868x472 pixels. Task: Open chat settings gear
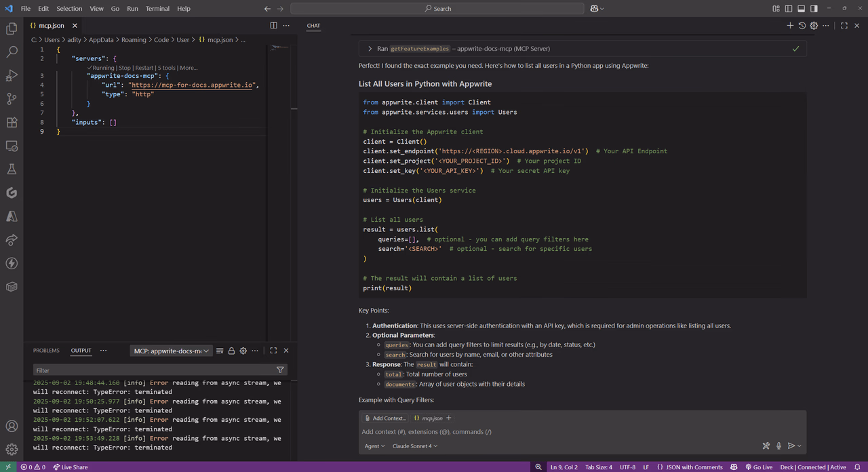814,26
